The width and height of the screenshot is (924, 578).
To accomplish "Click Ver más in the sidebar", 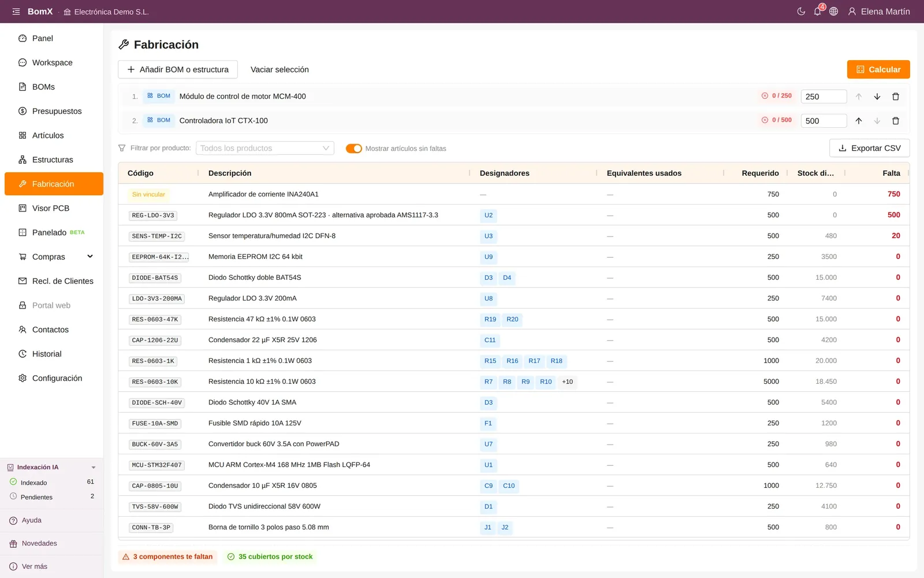I will [x=35, y=566].
